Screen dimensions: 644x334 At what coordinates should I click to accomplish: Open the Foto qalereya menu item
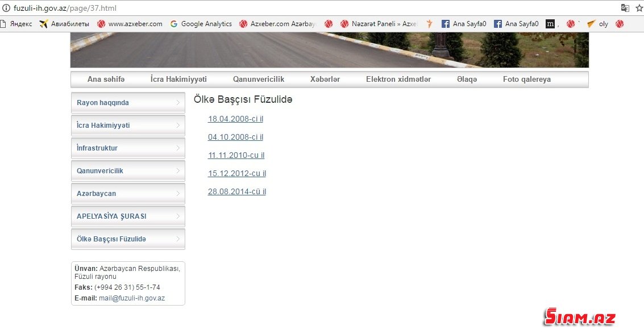click(x=527, y=79)
